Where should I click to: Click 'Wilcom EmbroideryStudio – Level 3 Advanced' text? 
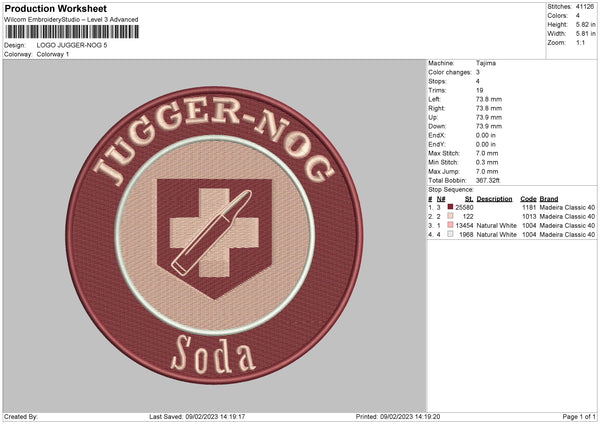[x=71, y=19]
